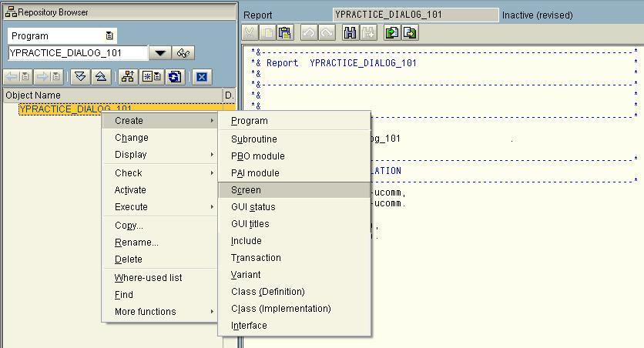Select Screen from the Create submenu
Screen dimensions: 644x348
246,189
